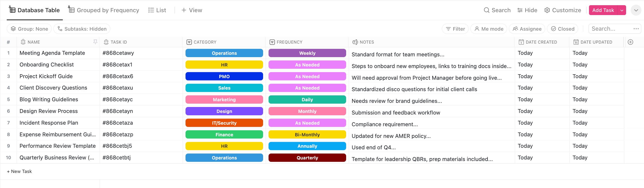Open the List view tab

click(x=157, y=10)
